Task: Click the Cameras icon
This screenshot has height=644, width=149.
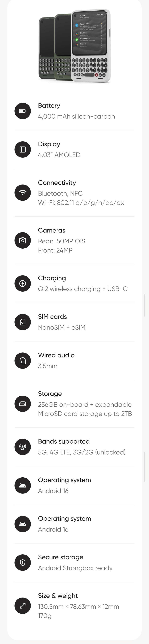Action: pos(23,240)
